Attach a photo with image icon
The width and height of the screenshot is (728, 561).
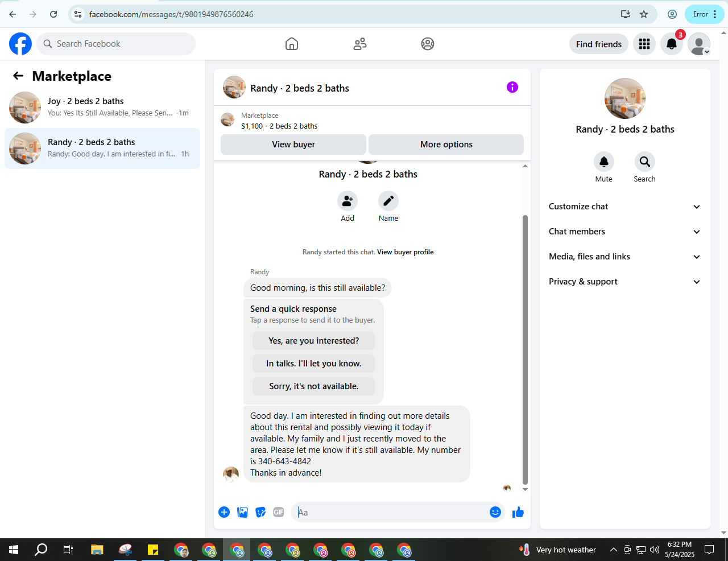243,512
